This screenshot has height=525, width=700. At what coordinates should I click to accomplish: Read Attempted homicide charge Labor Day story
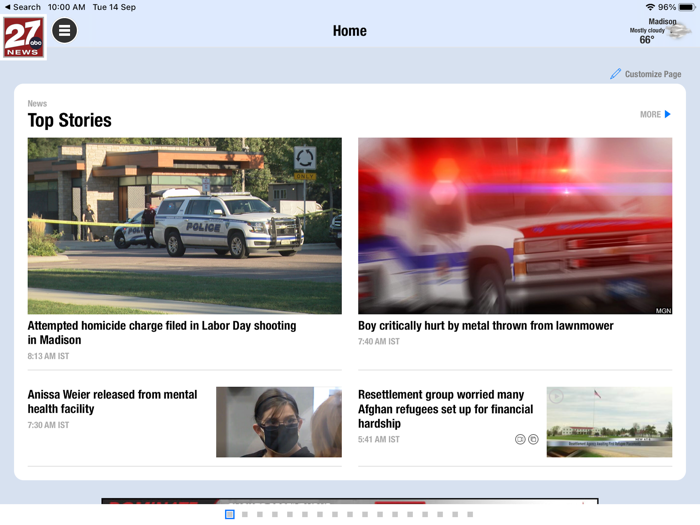(x=162, y=333)
